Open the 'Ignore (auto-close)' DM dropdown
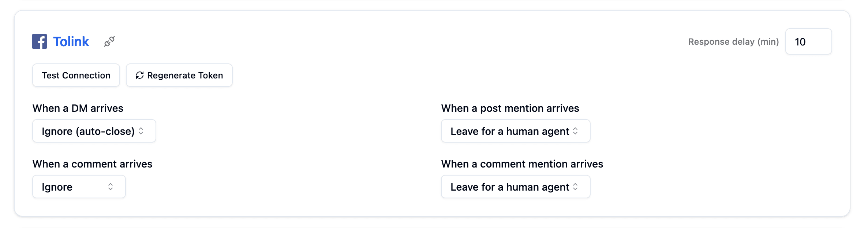868x228 pixels. click(x=94, y=131)
